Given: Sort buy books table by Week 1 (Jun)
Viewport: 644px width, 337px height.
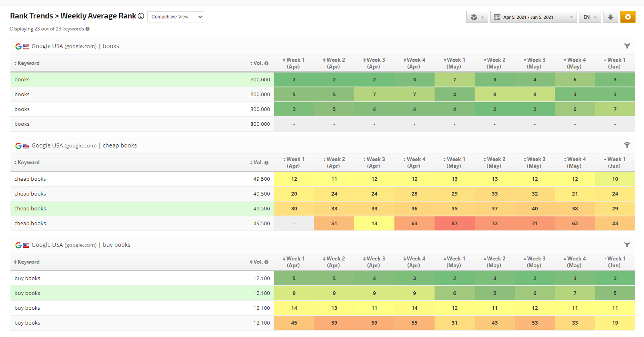Looking at the screenshot, I should tap(615, 262).
